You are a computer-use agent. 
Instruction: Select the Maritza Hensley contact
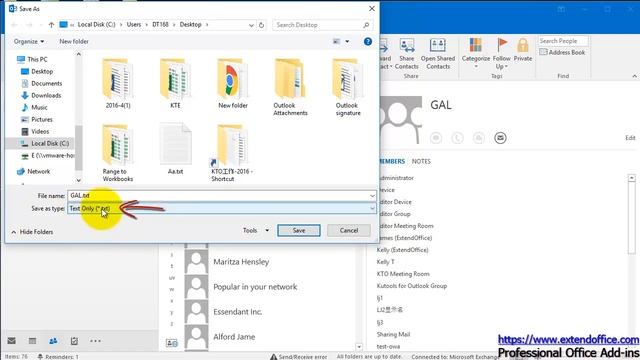coord(241,262)
